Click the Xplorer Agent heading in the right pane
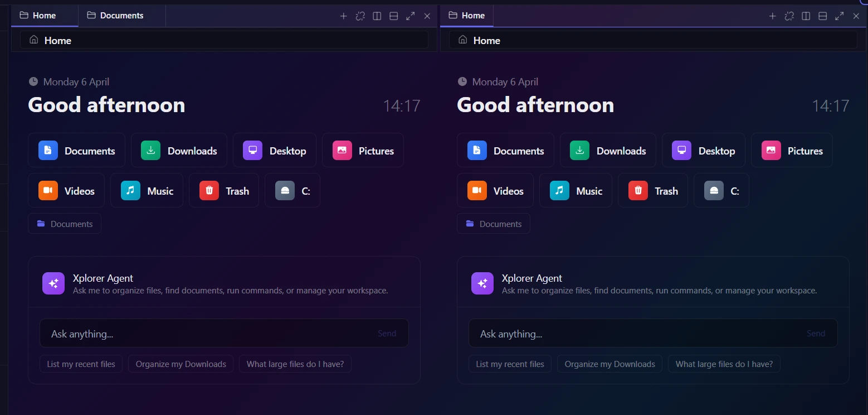 click(x=532, y=278)
